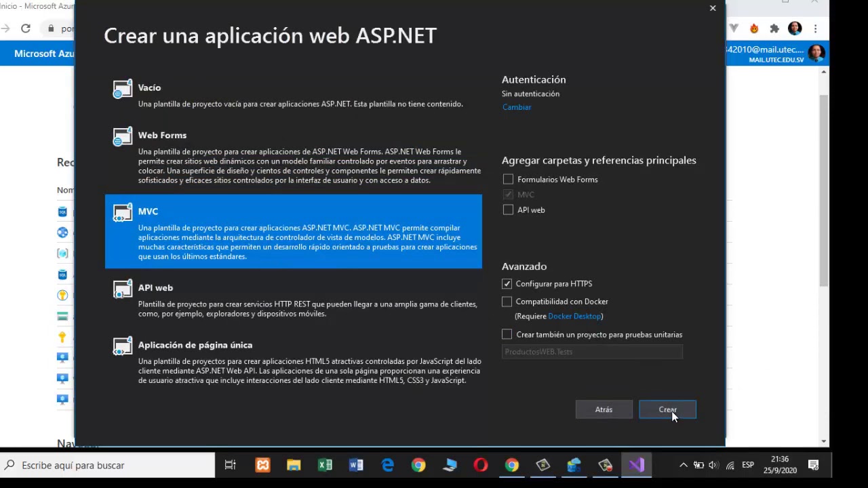Open Chrome three-dot menu

click(816, 28)
